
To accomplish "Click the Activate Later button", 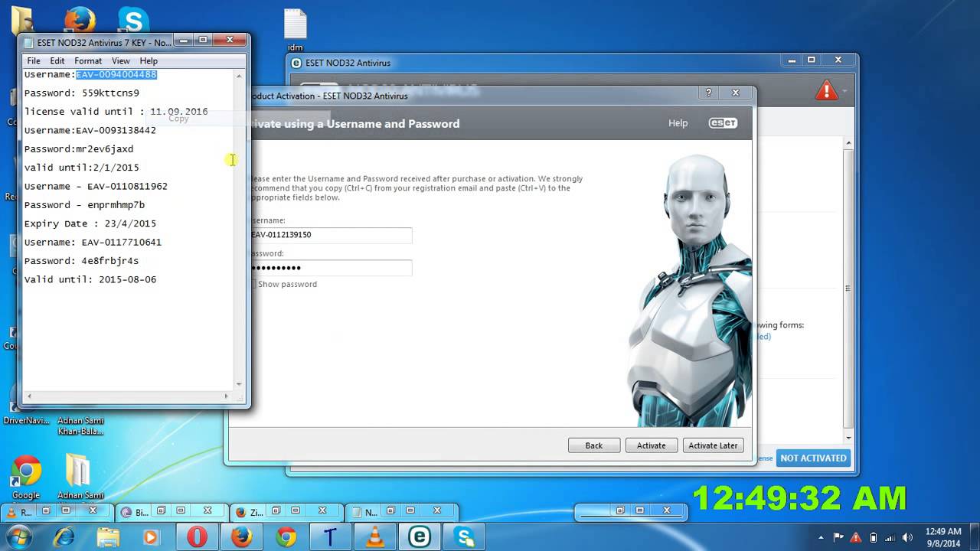I will [713, 445].
